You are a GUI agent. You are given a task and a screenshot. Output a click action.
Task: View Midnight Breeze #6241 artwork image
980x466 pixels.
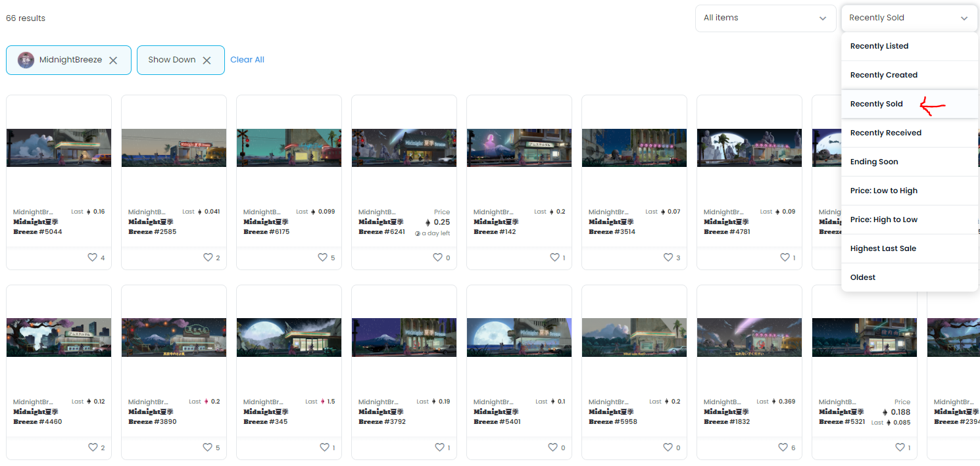pyautogui.click(x=404, y=148)
